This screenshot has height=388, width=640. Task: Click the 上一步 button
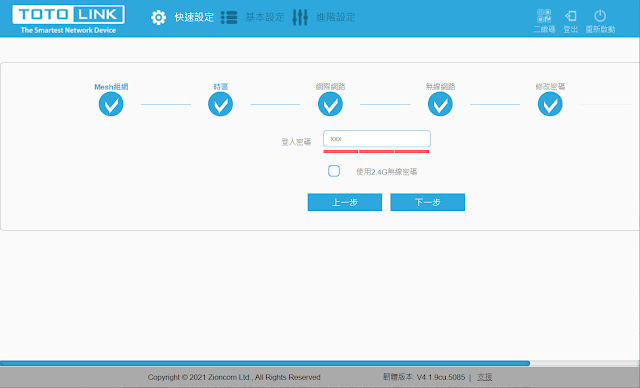344,202
